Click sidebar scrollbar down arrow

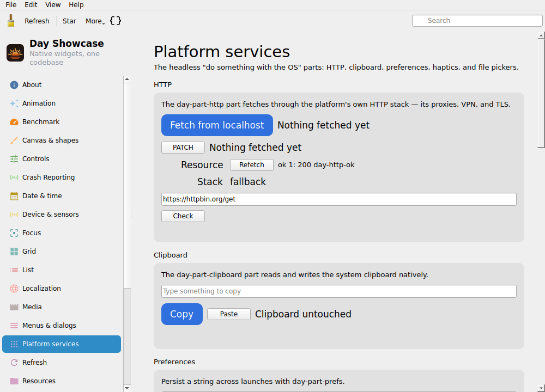coord(127,388)
